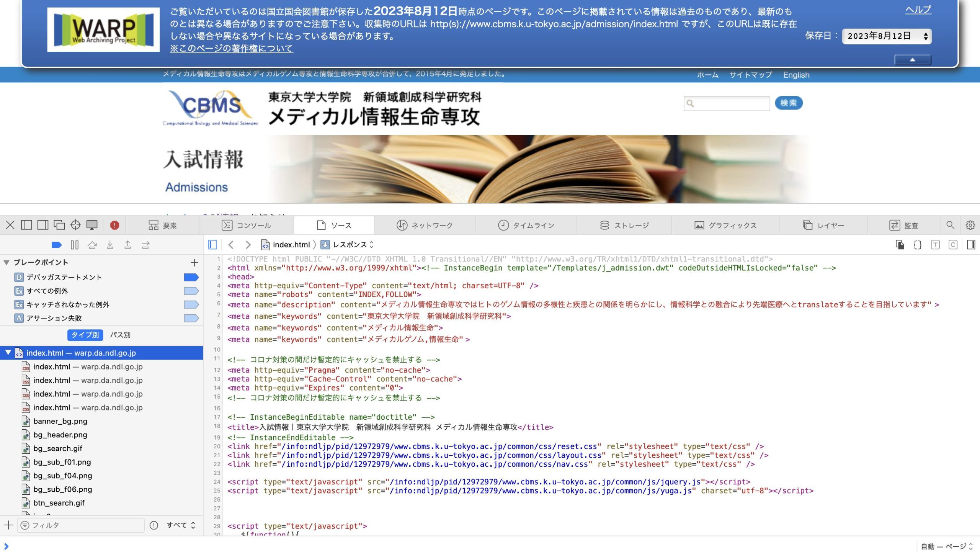Pretty print code with the braces icon

(918, 244)
